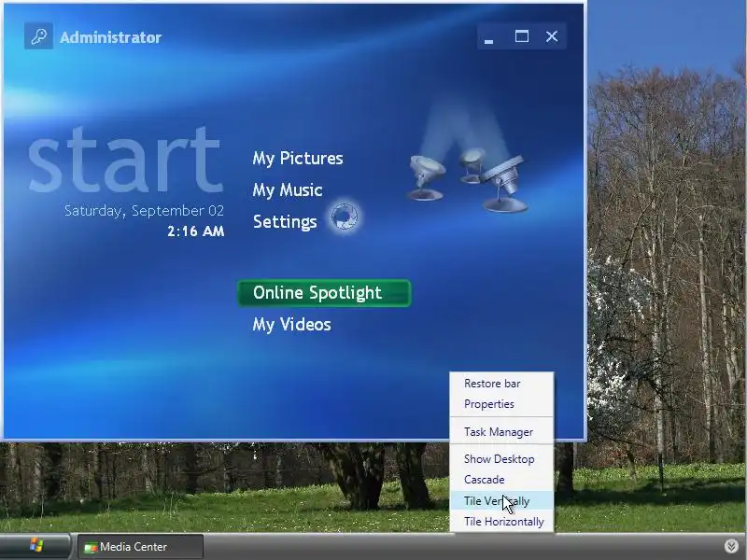This screenshot has height=560, width=747.
Task: Launch Task Manager from context menu
Action: (x=501, y=432)
